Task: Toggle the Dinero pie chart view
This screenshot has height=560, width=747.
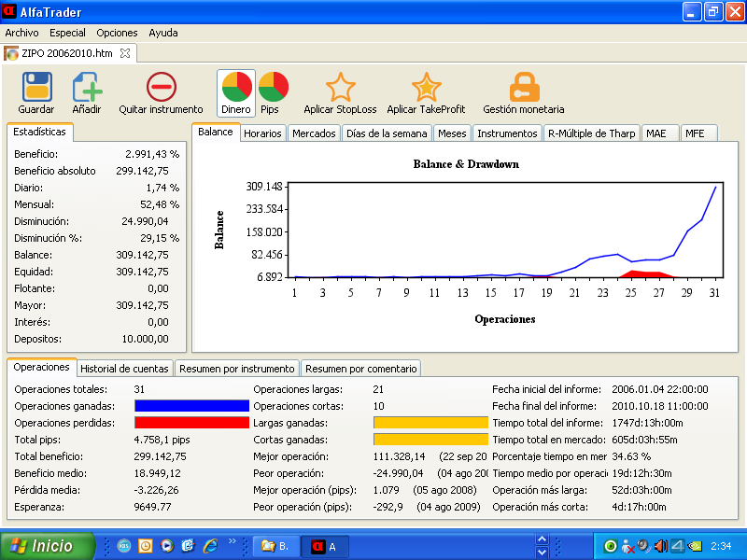Action: click(x=235, y=88)
